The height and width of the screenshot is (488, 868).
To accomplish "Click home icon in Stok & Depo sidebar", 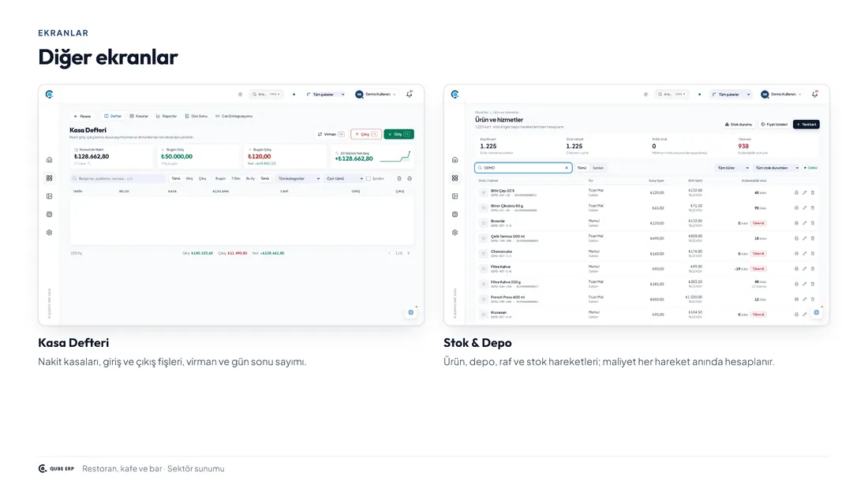I will 455,160.
